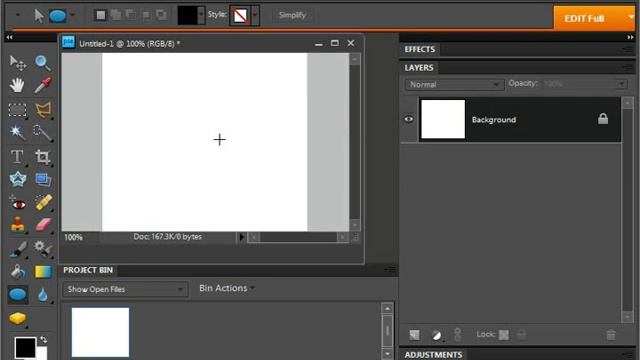Viewport: 640px width, 360px height.
Task: Expand the shape tool options dropdown
Action: coord(72,16)
